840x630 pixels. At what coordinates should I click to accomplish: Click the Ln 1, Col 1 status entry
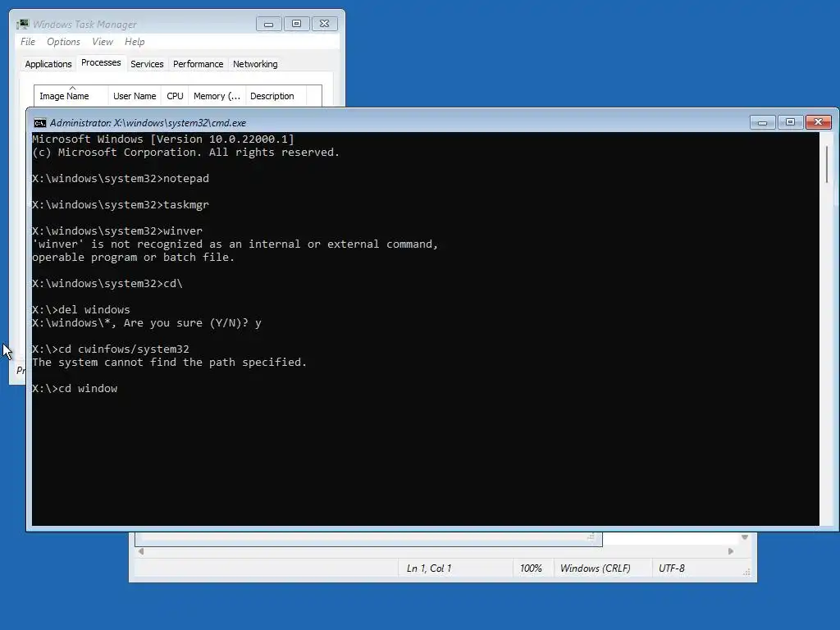pos(428,568)
